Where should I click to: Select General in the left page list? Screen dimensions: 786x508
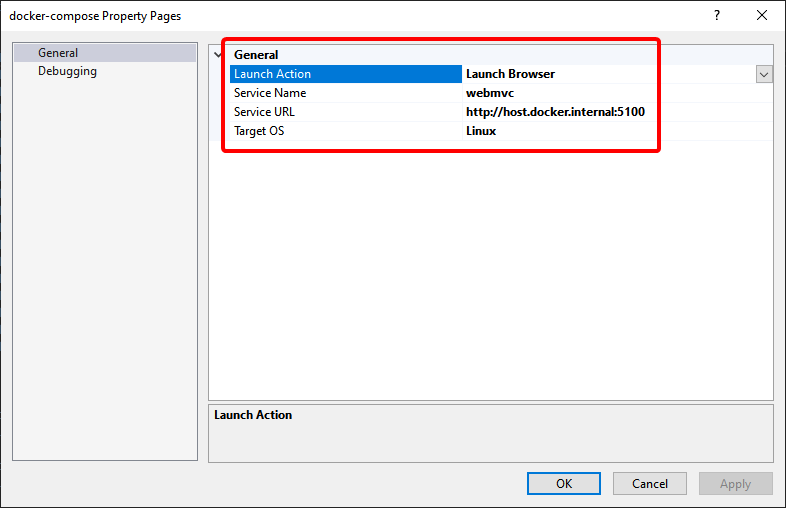tap(58, 53)
